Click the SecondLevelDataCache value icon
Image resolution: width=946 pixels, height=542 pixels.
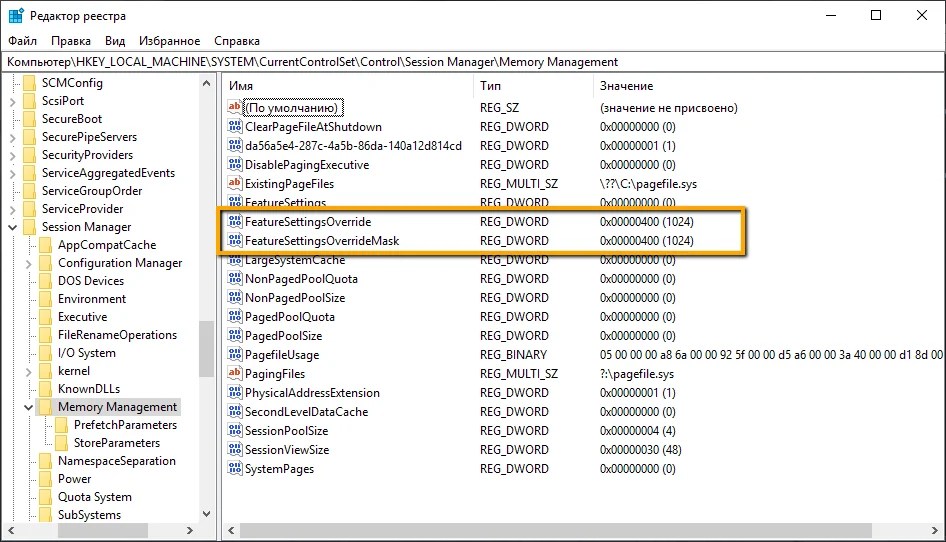point(235,411)
